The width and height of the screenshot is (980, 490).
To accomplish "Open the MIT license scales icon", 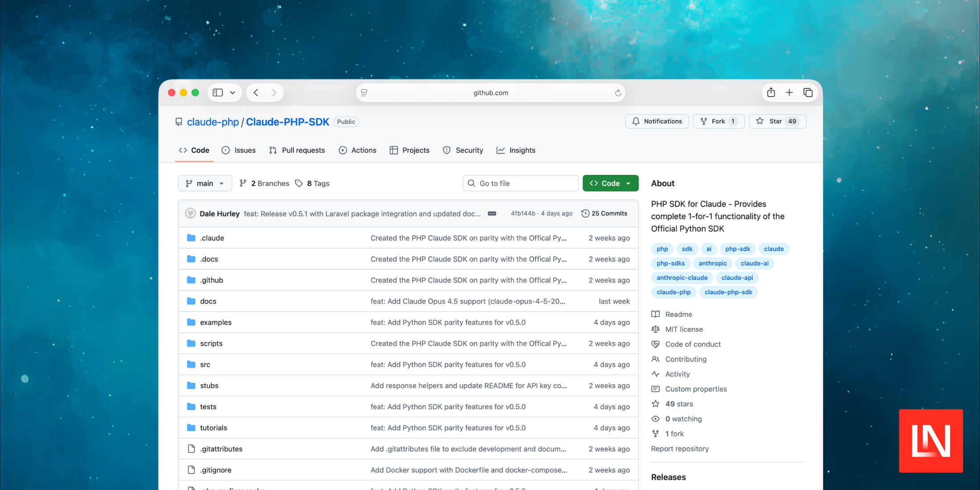I will click(656, 329).
